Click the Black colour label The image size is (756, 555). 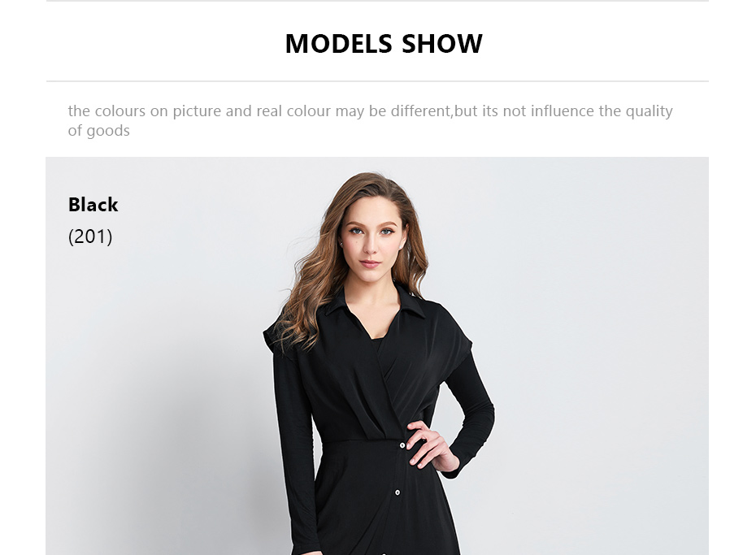point(93,205)
